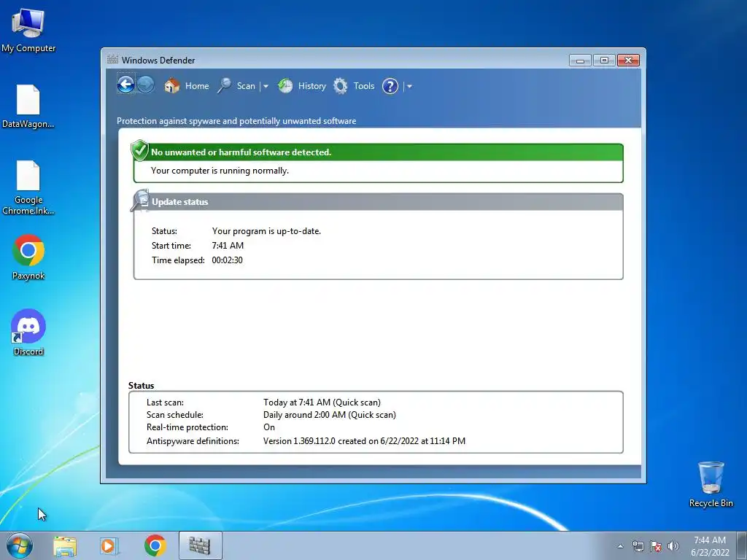Go back with the blue Back arrow
Viewport: 747px width, 560px height.
click(x=125, y=85)
